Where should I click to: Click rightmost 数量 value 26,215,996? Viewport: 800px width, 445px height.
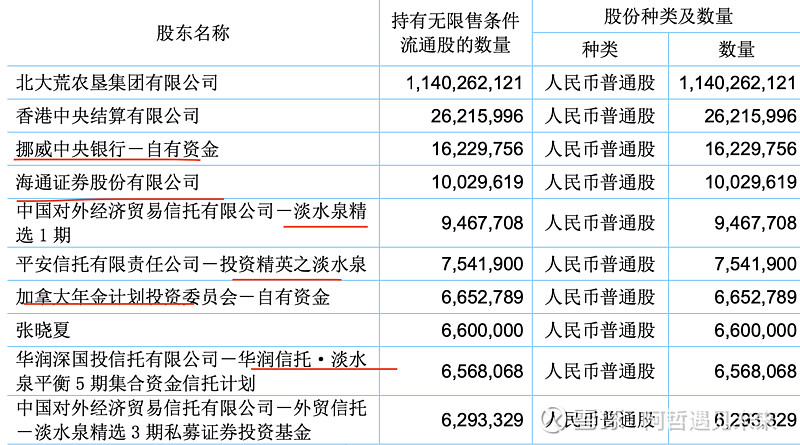pyautogui.click(x=751, y=116)
